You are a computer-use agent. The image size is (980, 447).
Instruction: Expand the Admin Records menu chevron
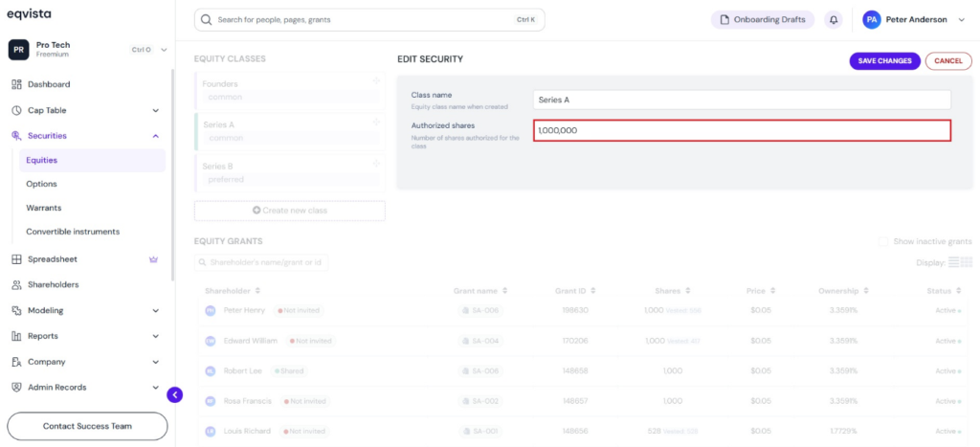click(156, 388)
